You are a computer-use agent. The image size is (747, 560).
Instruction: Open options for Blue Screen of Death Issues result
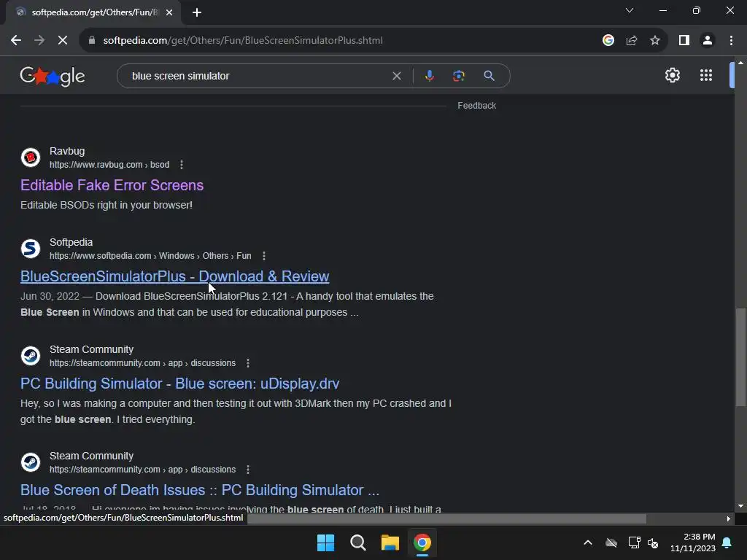tap(248, 470)
